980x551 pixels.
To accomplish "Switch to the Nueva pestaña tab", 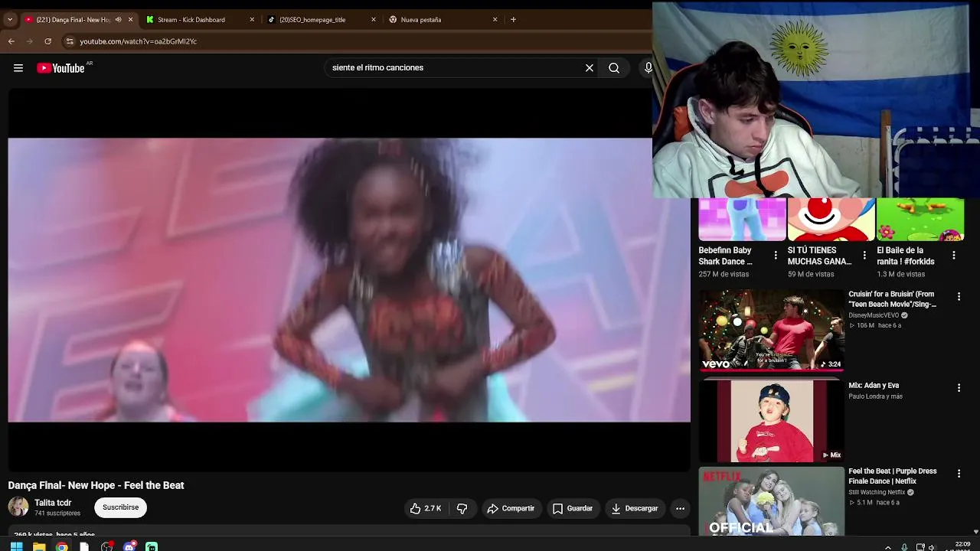I will click(x=443, y=20).
